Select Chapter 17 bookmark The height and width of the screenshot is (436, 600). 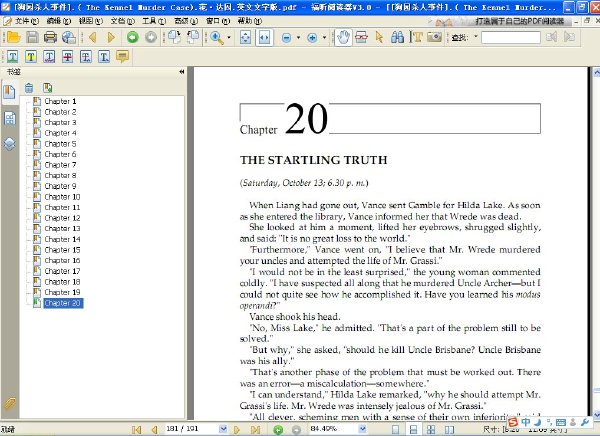coord(62,271)
